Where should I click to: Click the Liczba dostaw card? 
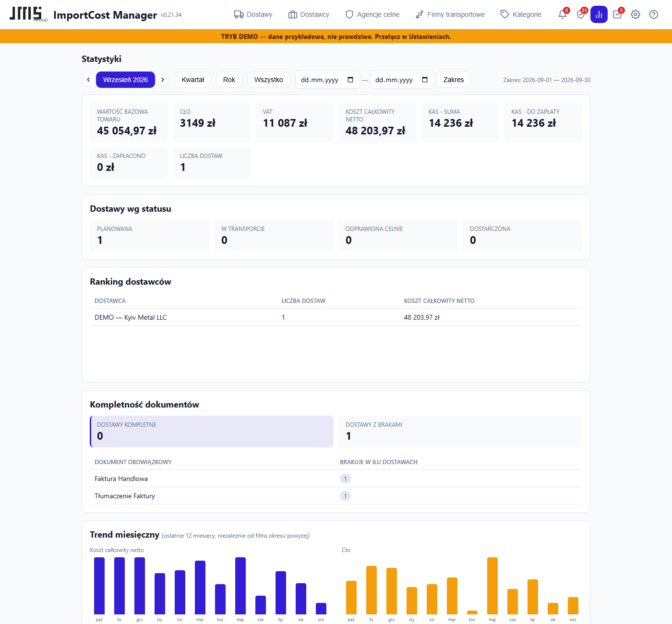[212, 163]
